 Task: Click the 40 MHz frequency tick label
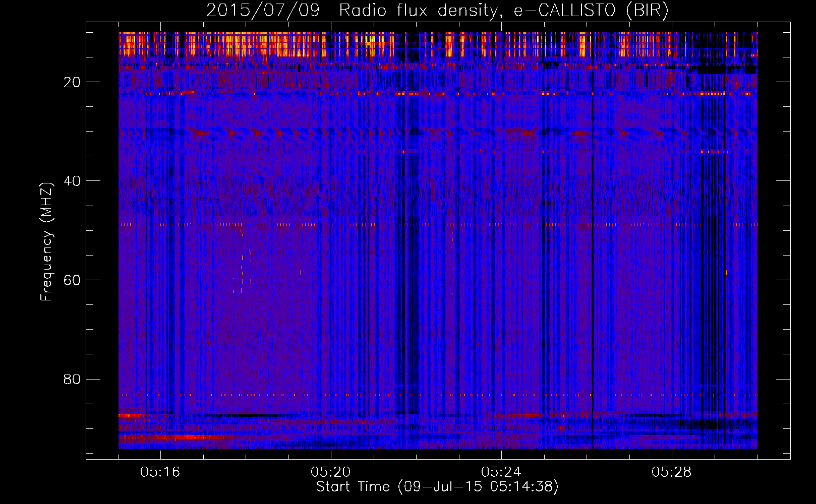tap(72, 181)
